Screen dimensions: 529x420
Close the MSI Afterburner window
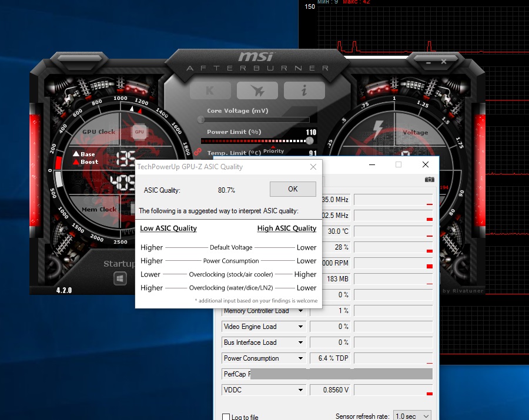tap(444, 62)
